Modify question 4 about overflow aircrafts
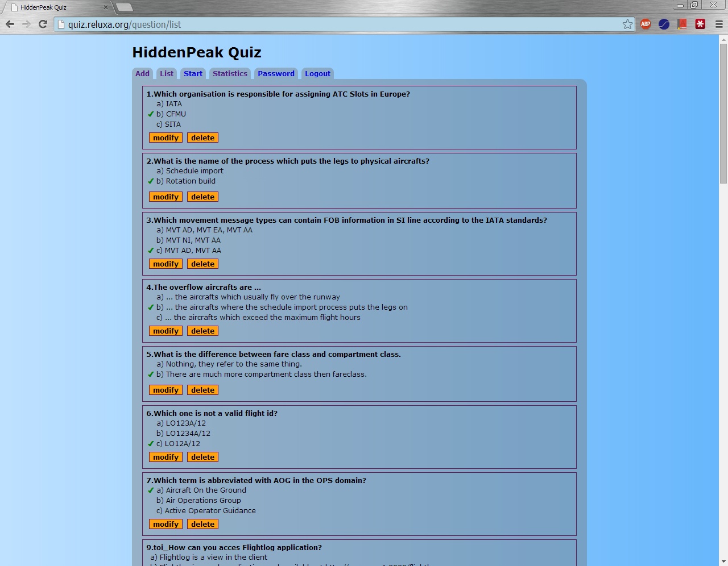728x566 pixels. coord(166,331)
